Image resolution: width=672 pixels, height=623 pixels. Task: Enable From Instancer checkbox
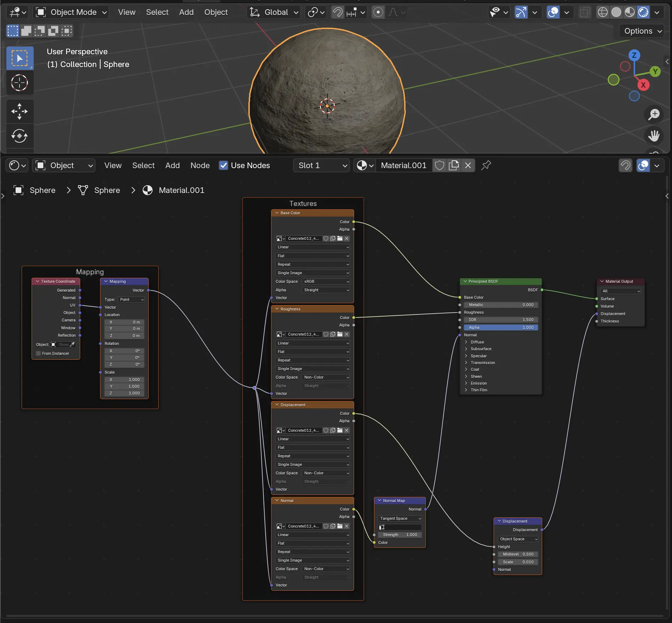pos(39,353)
